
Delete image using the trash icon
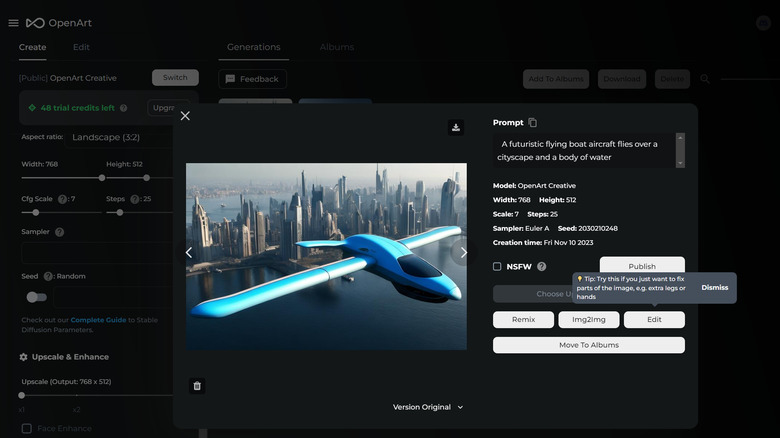point(197,385)
